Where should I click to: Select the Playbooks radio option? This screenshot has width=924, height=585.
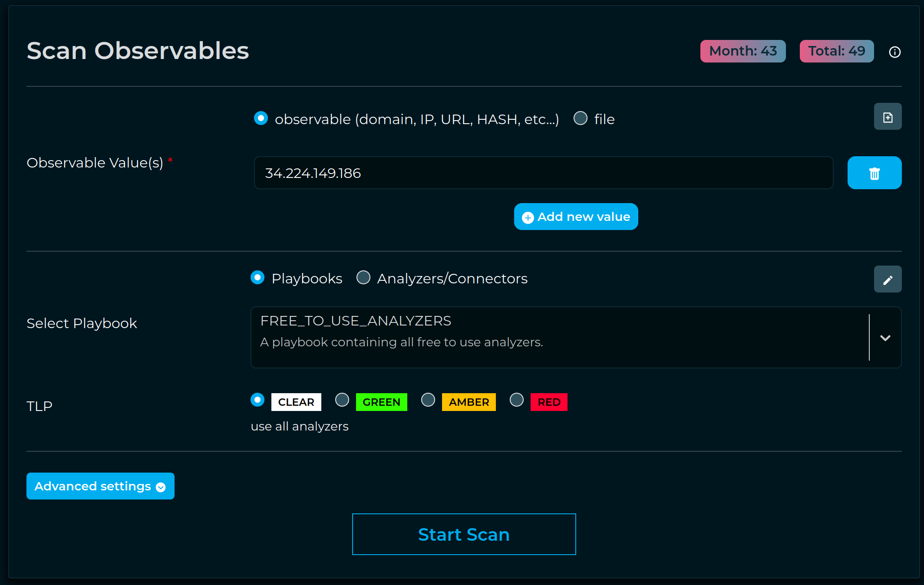(257, 278)
